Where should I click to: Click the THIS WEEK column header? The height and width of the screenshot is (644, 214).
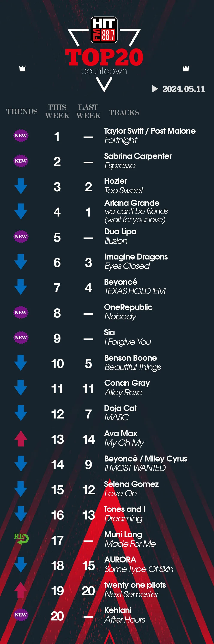click(x=57, y=111)
